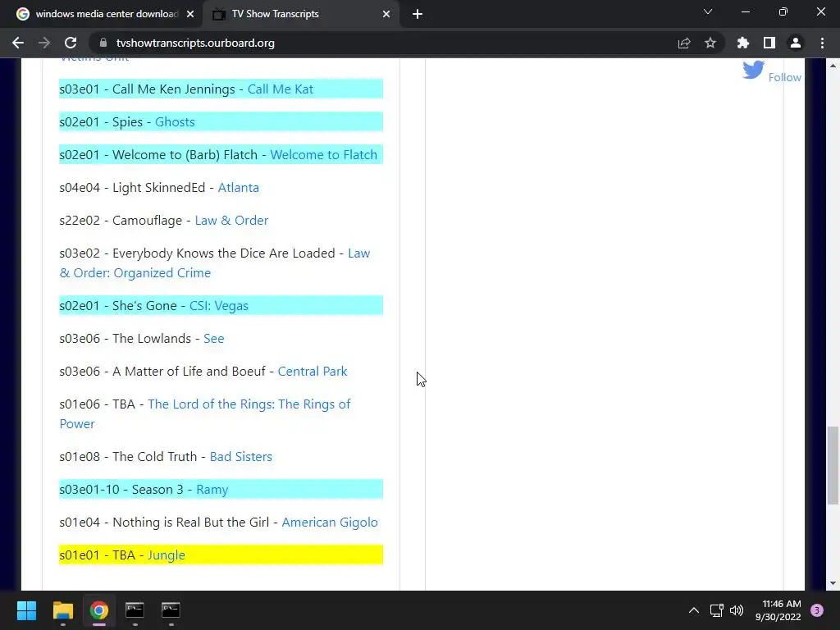Viewport: 840px width, 630px height.
Task: Expand the tab search dropdown
Action: point(708,11)
